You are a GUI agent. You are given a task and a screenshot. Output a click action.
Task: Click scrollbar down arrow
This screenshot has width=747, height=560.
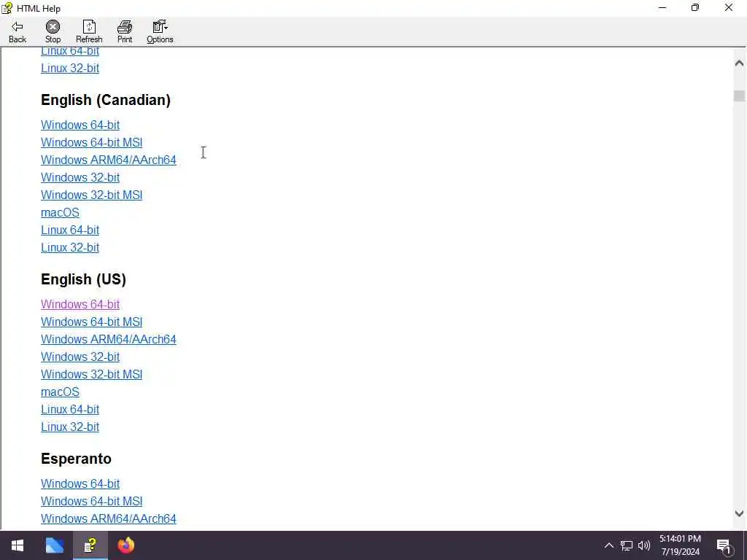point(740,513)
